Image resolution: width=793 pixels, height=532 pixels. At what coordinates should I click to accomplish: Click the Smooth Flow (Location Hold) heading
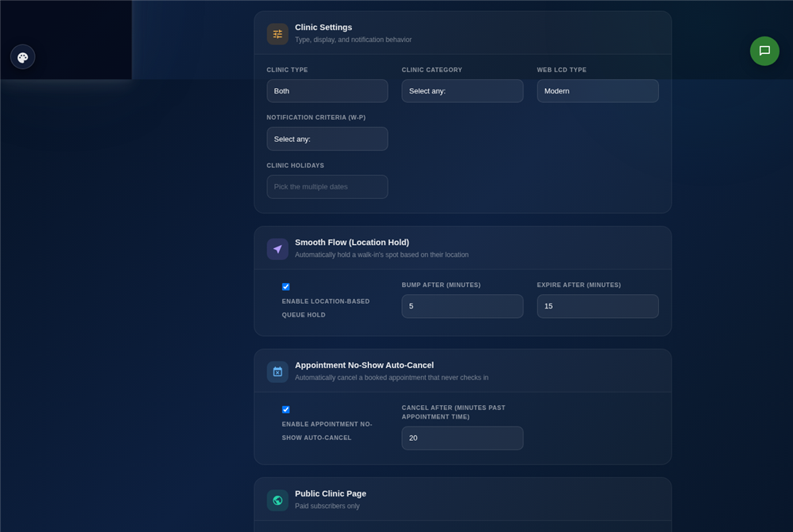point(352,243)
